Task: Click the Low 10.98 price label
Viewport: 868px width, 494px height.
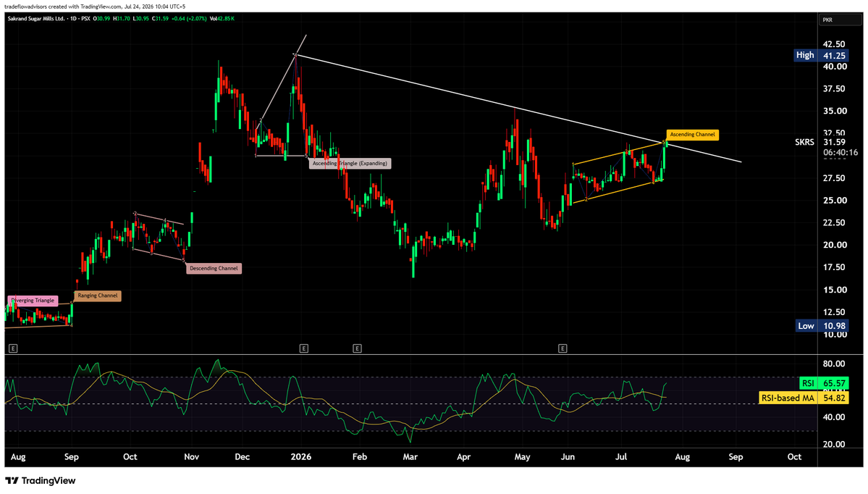Action: [x=822, y=326]
